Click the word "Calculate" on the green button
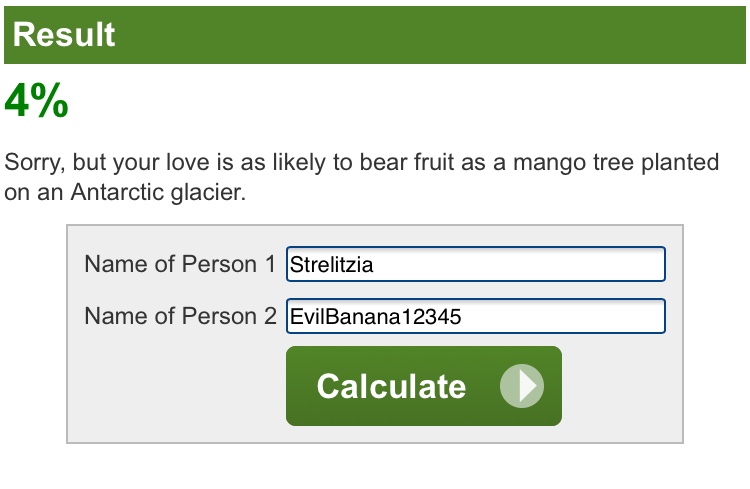Screen dimensions: 750x489 pos(391,386)
